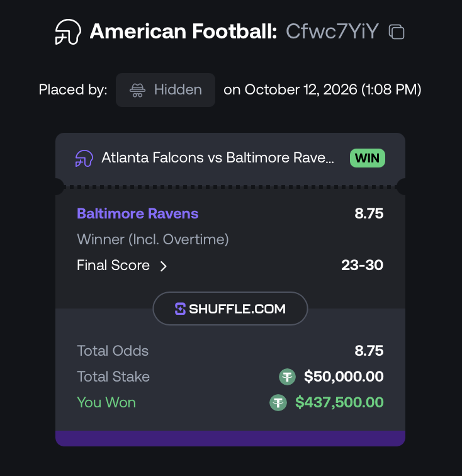Click the hidden user incognito icon
Image resolution: width=462 pixels, height=476 pixels.
pyautogui.click(x=137, y=90)
